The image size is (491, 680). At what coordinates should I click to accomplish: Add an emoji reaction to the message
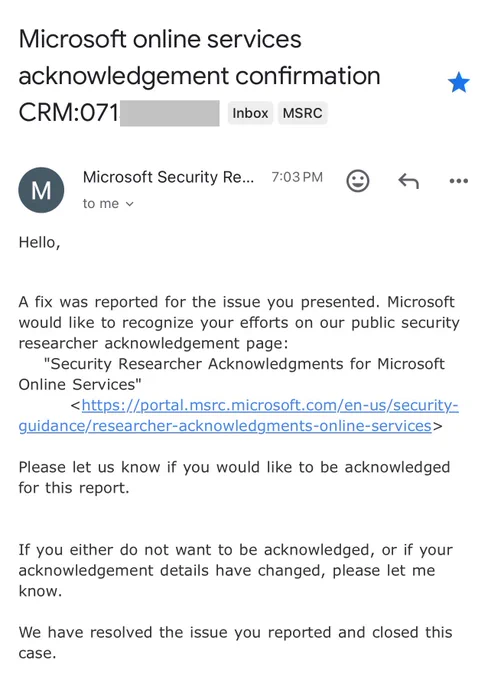(x=358, y=180)
